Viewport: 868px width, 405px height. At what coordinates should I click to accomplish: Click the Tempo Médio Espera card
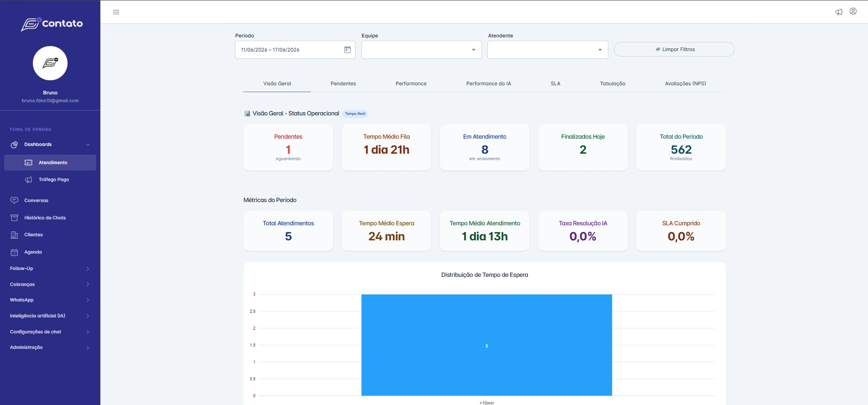click(387, 231)
